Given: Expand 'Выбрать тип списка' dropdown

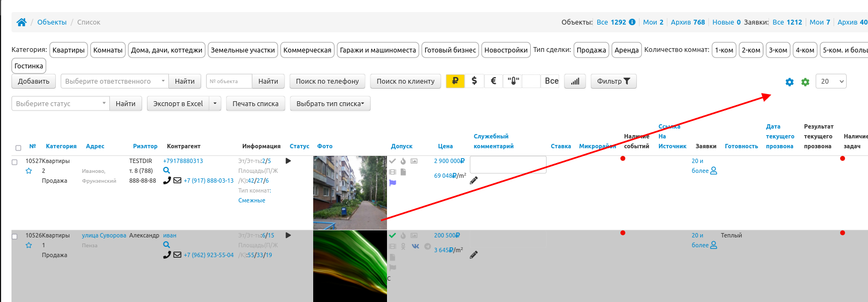Looking at the screenshot, I should [x=330, y=103].
